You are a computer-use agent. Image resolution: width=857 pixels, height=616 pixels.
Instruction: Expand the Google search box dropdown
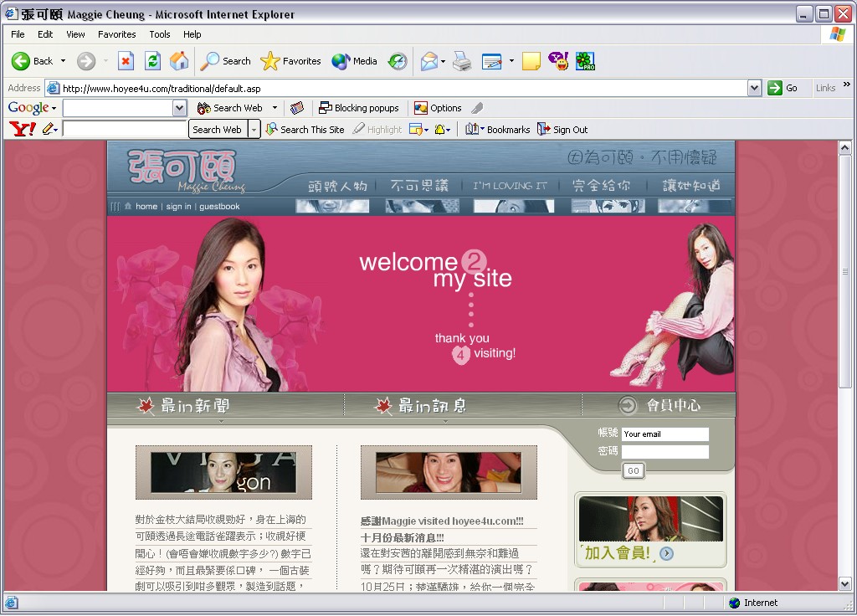179,108
